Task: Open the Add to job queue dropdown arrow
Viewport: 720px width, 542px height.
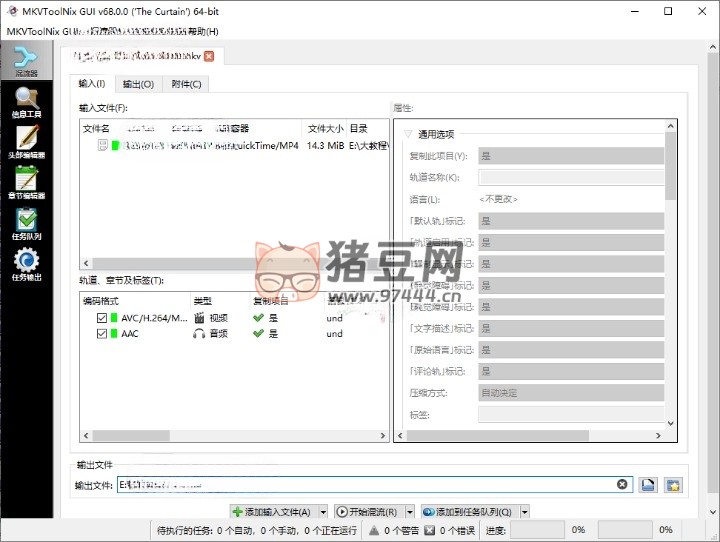Action: click(525, 512)
